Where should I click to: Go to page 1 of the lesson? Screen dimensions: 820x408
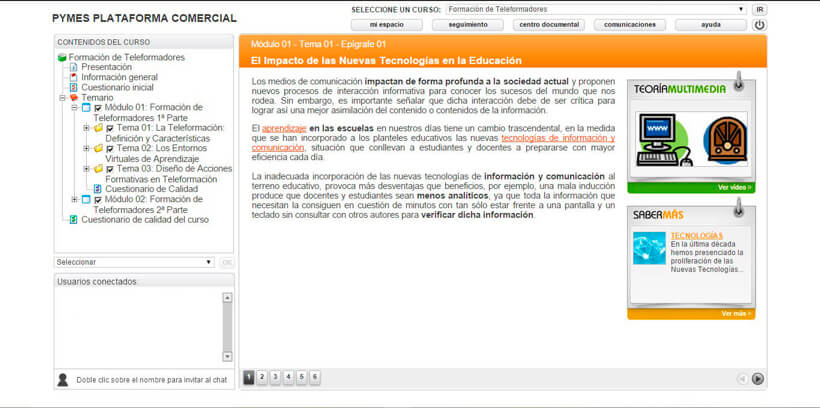(249, 378)
